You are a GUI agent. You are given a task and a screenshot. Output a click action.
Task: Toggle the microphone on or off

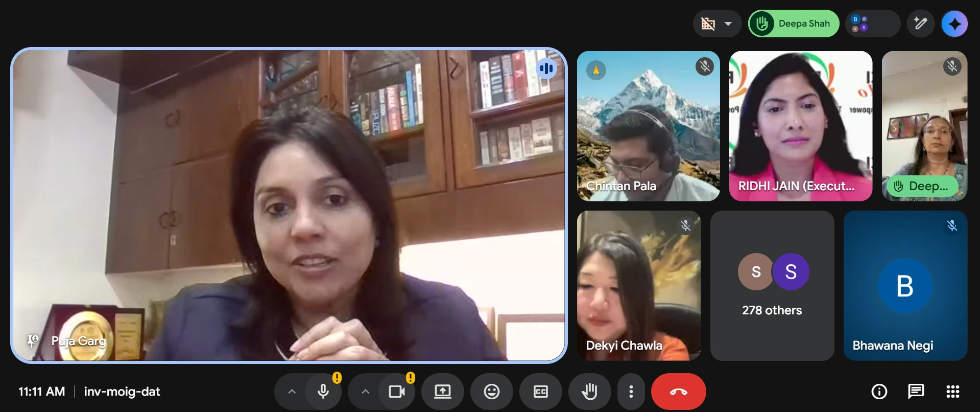[x=323, y=392]
